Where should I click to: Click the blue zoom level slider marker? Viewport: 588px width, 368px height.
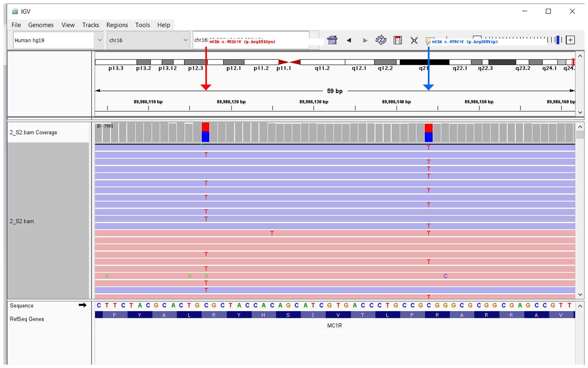(558, 40)
